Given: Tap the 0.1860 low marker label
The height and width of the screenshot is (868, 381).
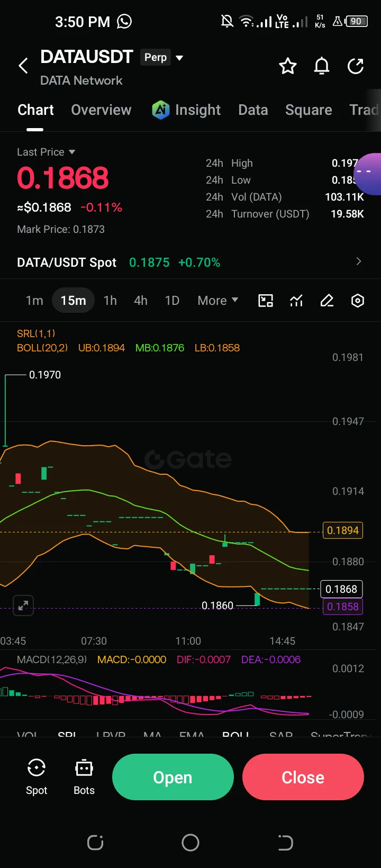Looking at the screenshot, I should click(x=217, y=605).
